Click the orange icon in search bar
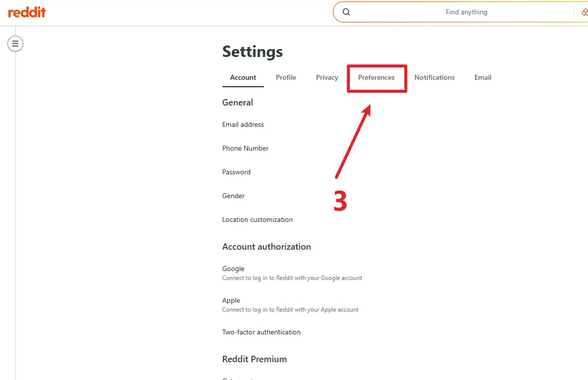The width and height of the screenshot is (588, 380). [584, 12]
